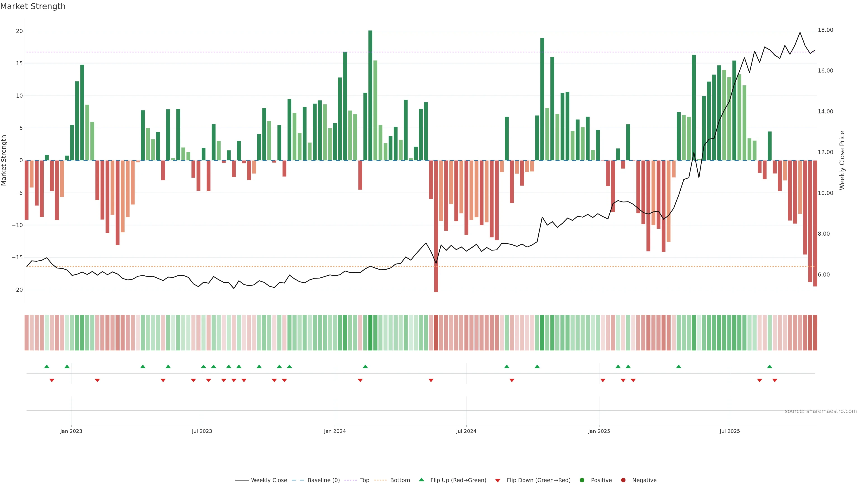Click the last Flip Up marker after Jul 2025
This screenshot has width=868, height=488.
[770, 366]
